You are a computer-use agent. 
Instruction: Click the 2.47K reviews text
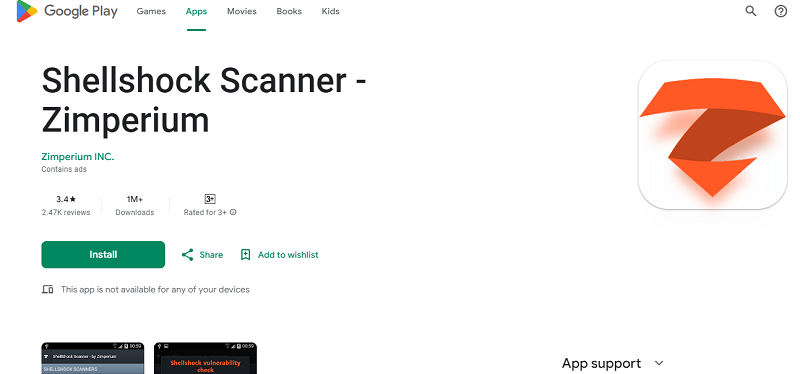click(66, 212)
